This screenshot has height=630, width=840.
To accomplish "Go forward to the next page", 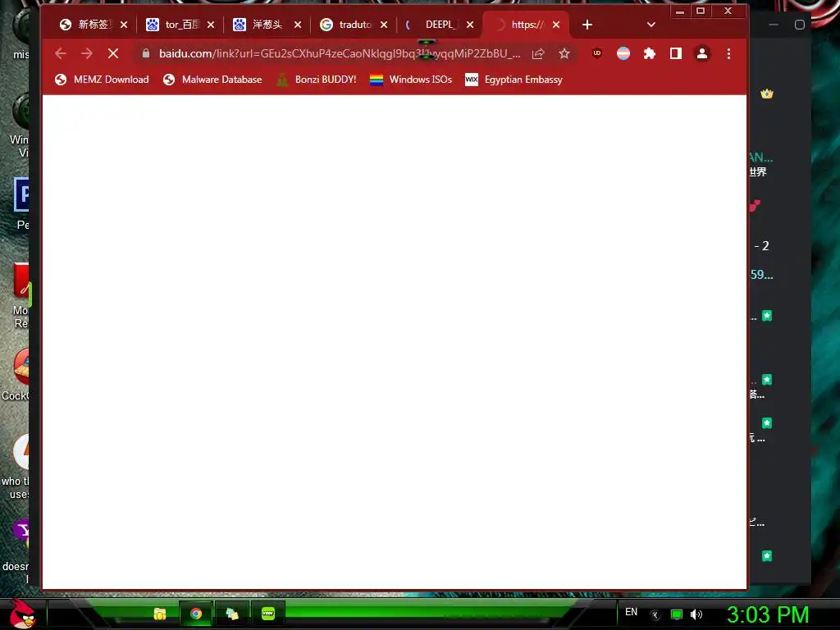I will 86,53.
